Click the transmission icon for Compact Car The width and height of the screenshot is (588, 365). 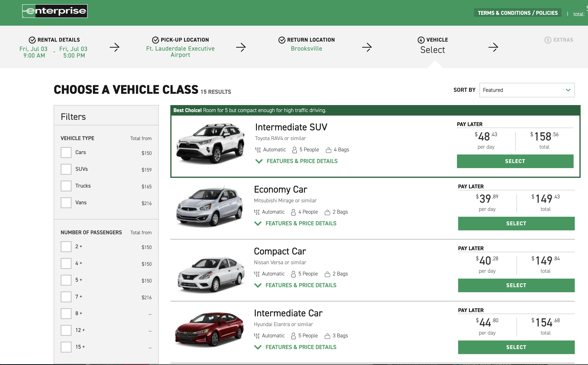257,274
